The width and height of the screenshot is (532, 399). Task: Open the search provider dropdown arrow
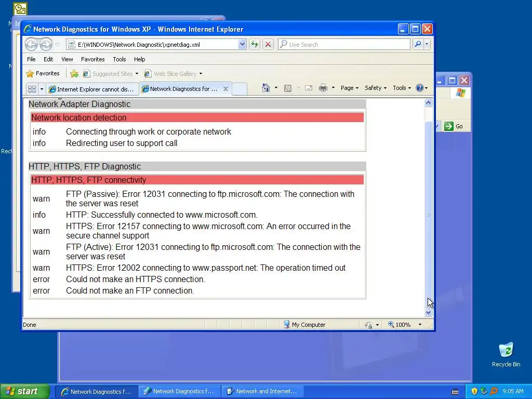(x=427, y=44)
